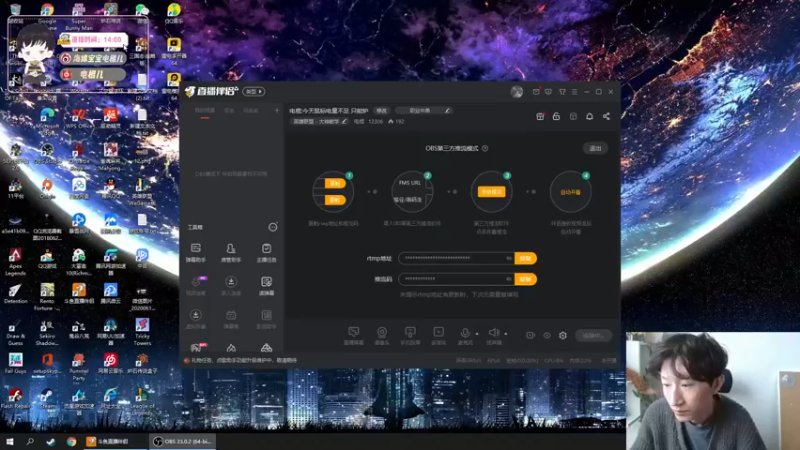
Task: Expand the speaker volume arrow
Action: (x=506, y=334)
